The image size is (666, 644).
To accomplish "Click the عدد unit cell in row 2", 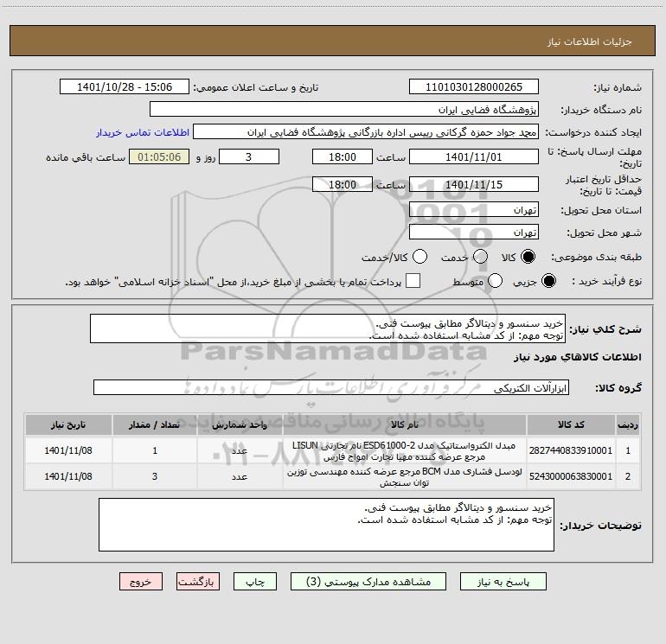I will (240, 477).
